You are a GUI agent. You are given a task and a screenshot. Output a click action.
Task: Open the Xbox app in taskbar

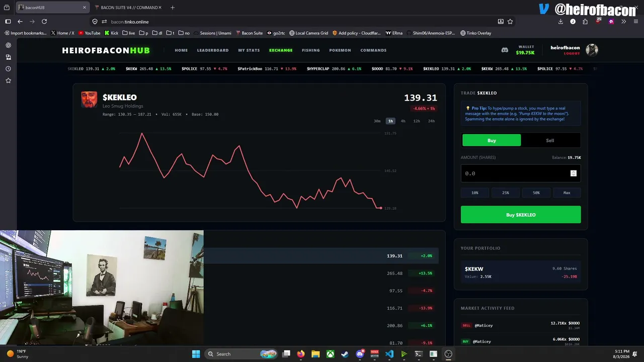click(x=330, y=354)
